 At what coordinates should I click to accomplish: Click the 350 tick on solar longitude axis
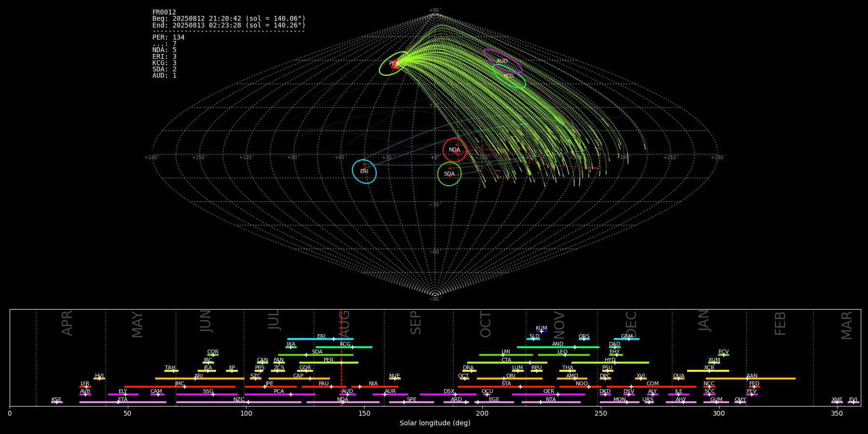click(837, 413)
